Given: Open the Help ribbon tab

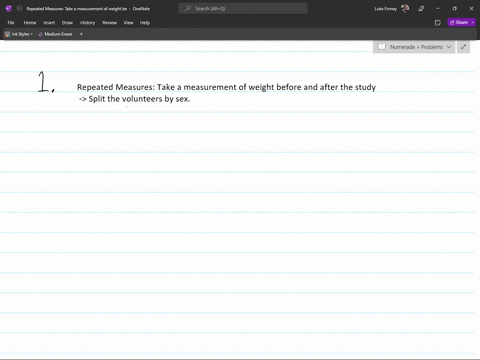Looking at the screenshot, I should [145, 23].
